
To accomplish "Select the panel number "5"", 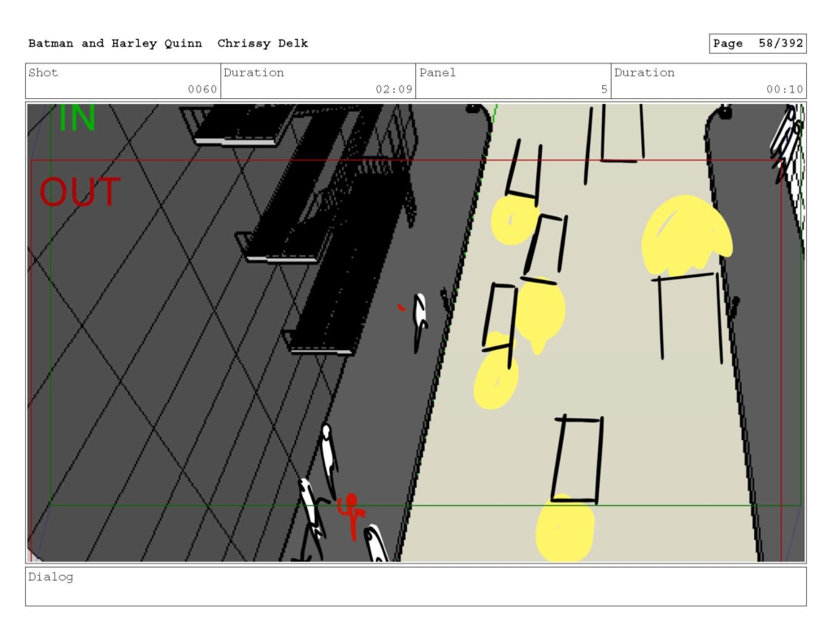I will point(604,89).
